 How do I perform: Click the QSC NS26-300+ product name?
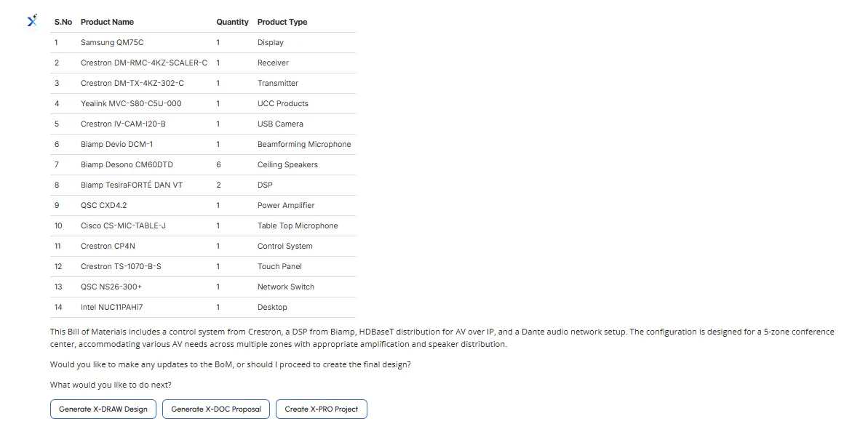(x=111, y=287)
